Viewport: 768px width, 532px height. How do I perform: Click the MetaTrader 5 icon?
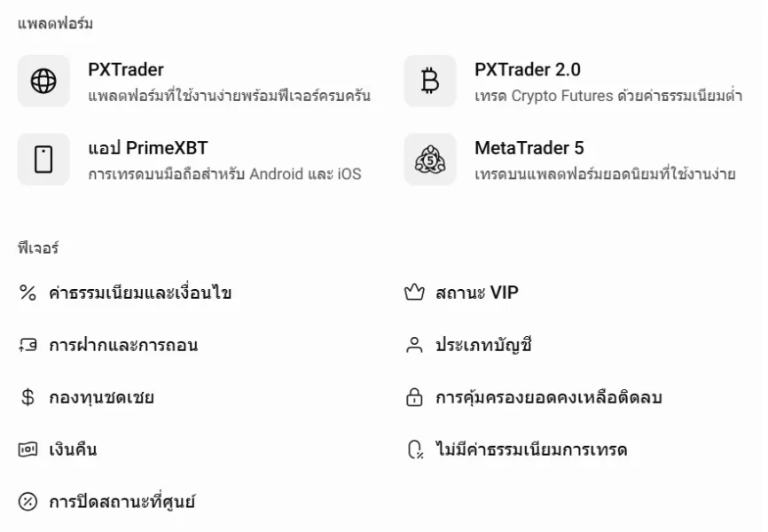[x=430, y=160]
